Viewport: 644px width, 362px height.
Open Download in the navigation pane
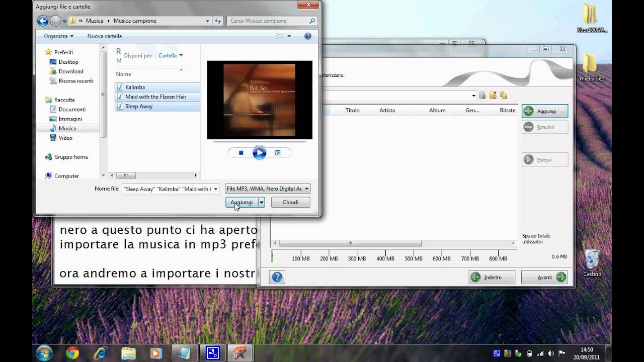(71, 71)
